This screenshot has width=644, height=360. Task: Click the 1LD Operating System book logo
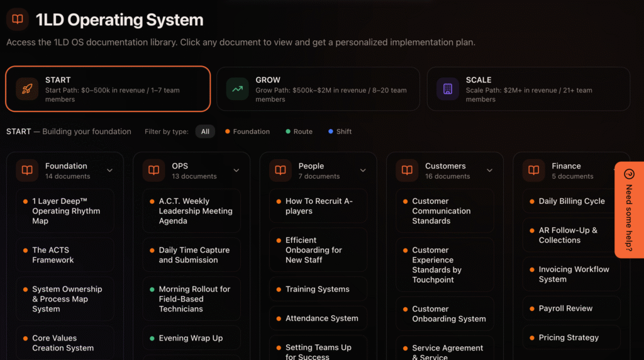[18, 20]
